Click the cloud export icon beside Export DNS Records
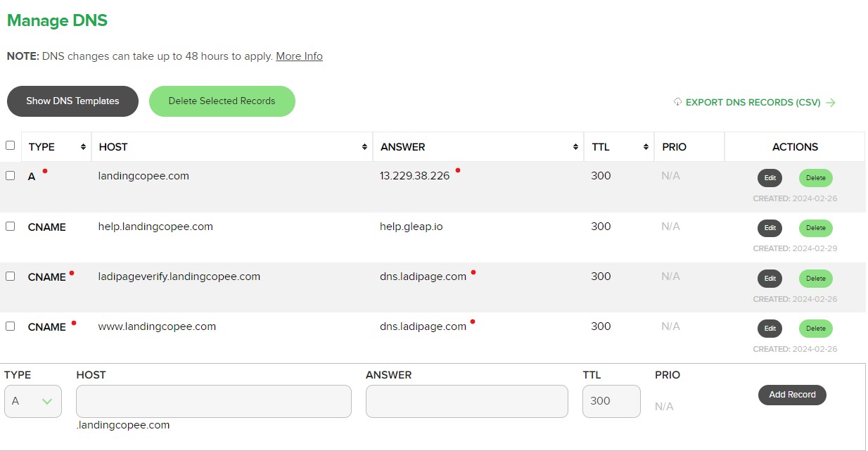 tap(677, 102)
